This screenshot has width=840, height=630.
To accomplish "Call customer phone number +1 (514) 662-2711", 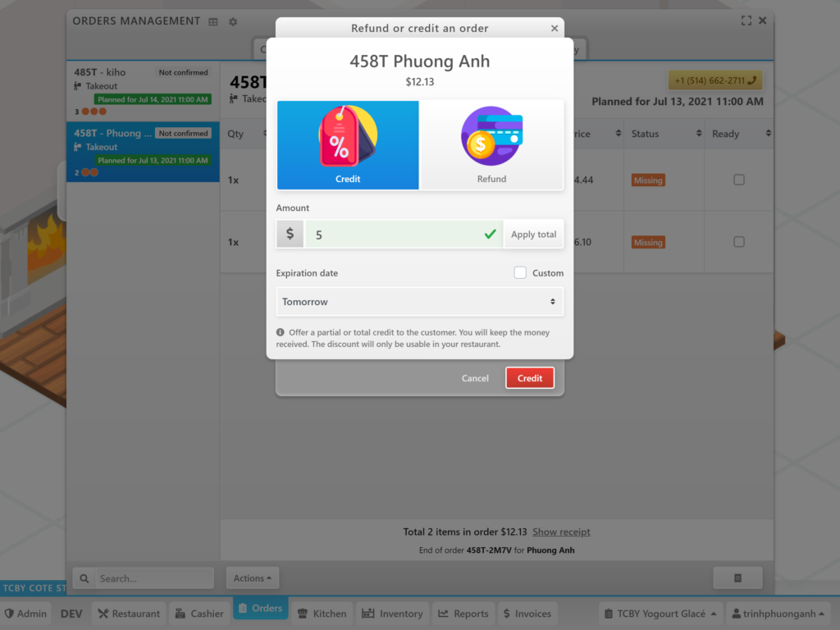I will (715, 80).
